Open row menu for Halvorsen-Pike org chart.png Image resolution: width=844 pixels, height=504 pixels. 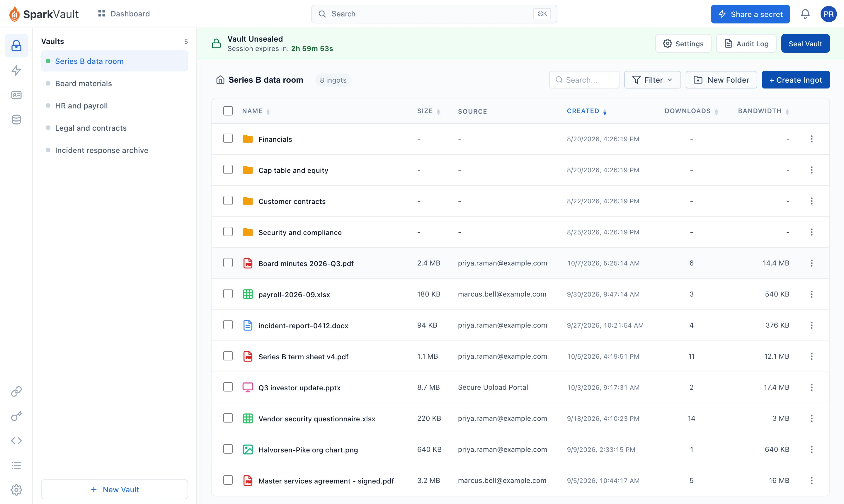click(811, 450)
